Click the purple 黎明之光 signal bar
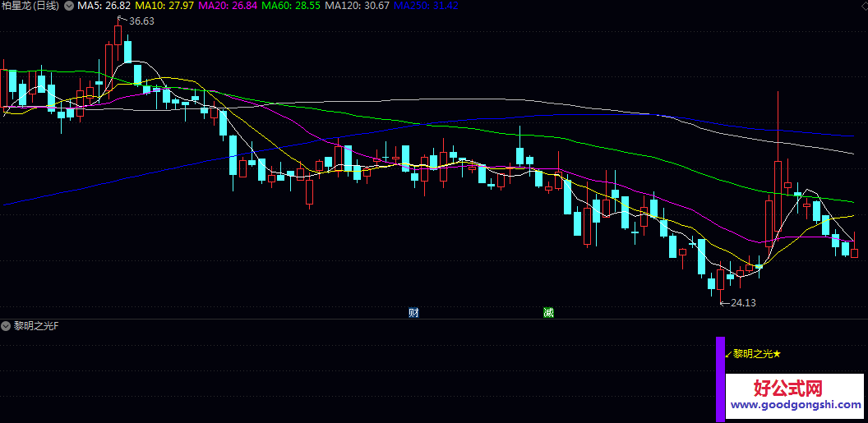This screenshot has height=423, width=868. click(x=720, y=379)
